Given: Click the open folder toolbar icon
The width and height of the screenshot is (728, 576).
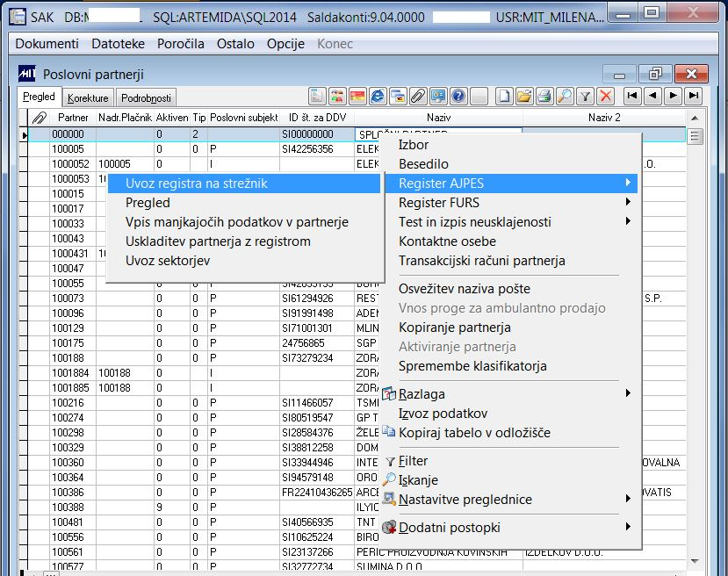Looking at the screenshot, I should (524, 97).
